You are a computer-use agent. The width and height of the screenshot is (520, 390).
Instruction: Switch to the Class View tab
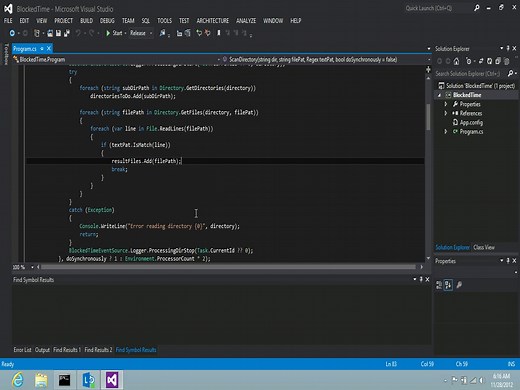click(x=484, y=247)
